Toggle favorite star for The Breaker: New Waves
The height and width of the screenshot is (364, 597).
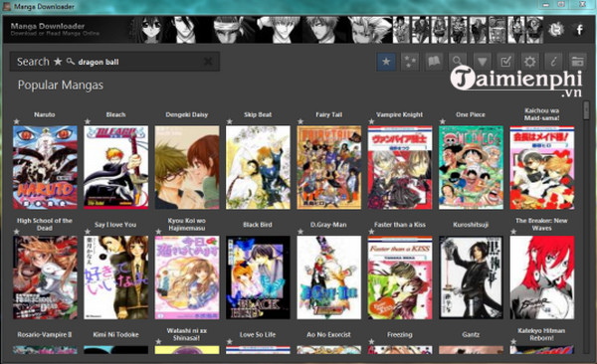[x=513, y=232]
